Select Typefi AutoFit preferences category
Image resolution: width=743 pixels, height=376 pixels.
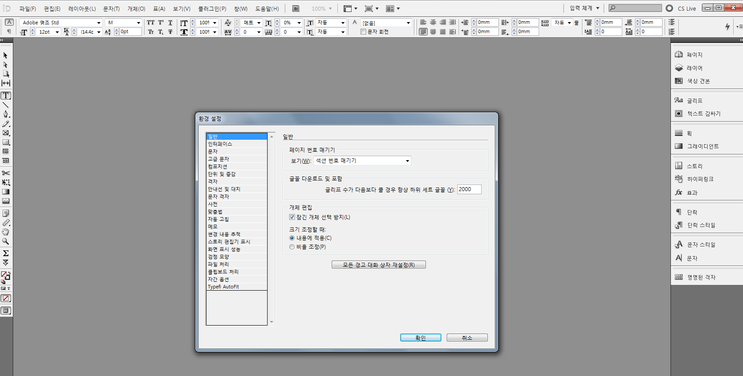tap(236, 287)
